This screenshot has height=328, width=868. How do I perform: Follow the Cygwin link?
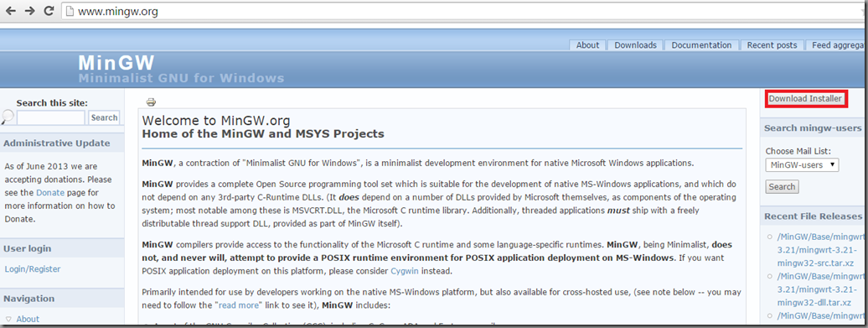click(406, 272)
